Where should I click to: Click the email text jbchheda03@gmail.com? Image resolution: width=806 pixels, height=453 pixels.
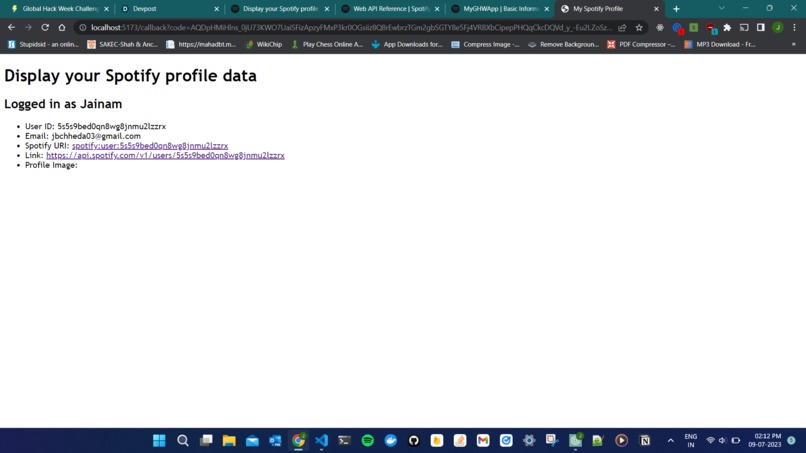point(96,136)
